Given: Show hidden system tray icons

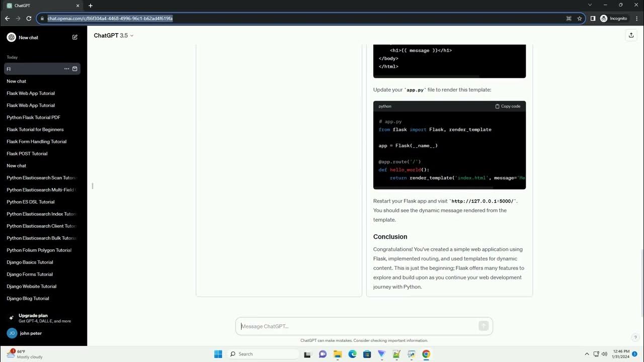Looking at the screenshot, I should [587, 354].
